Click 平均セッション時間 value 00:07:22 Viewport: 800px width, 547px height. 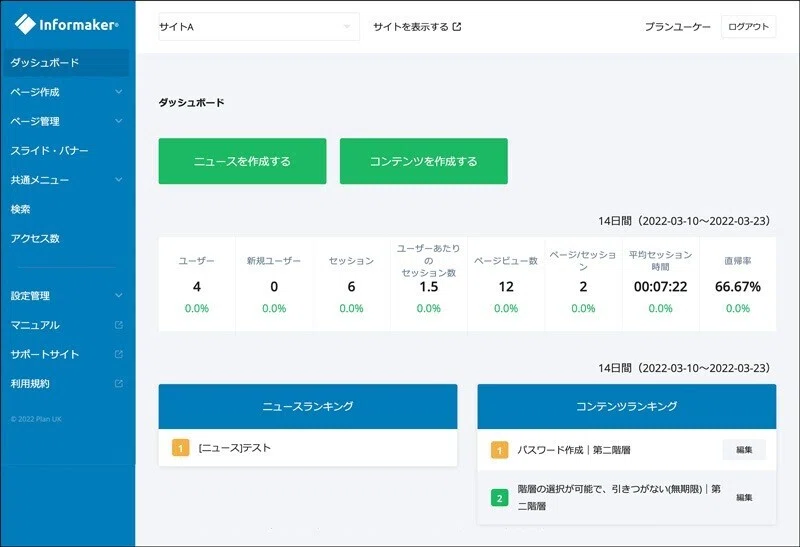tap(661, 287)
